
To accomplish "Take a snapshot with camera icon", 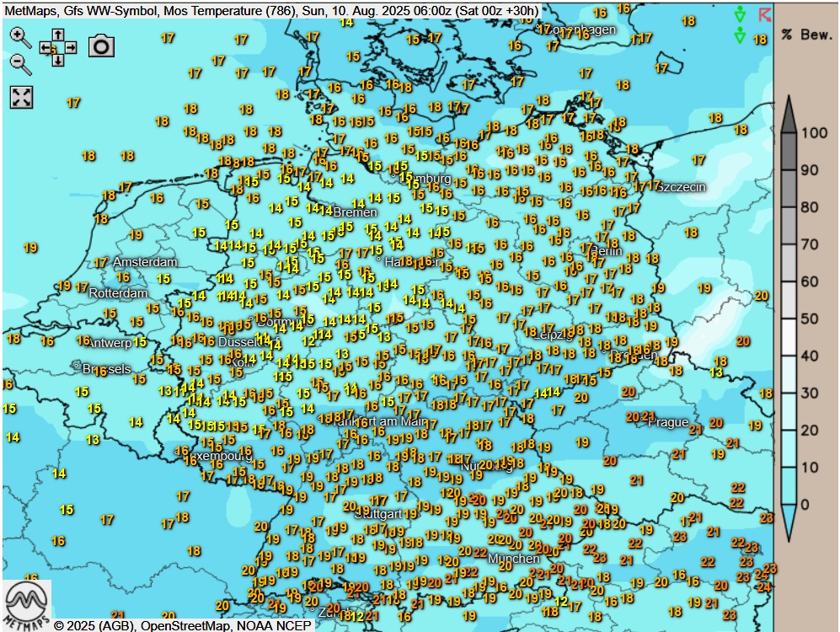I will click(101, 46).
